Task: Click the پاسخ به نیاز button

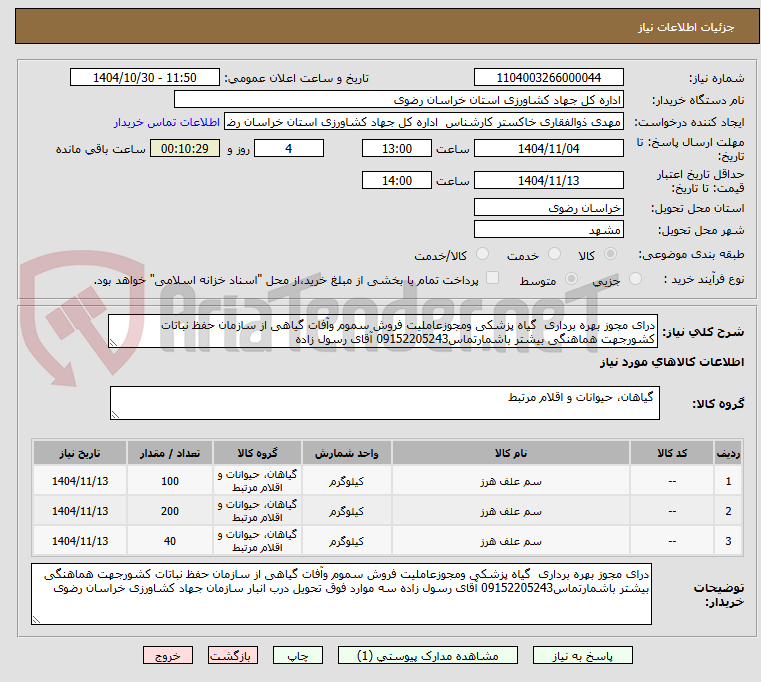Action: click(x=582, y=656)
